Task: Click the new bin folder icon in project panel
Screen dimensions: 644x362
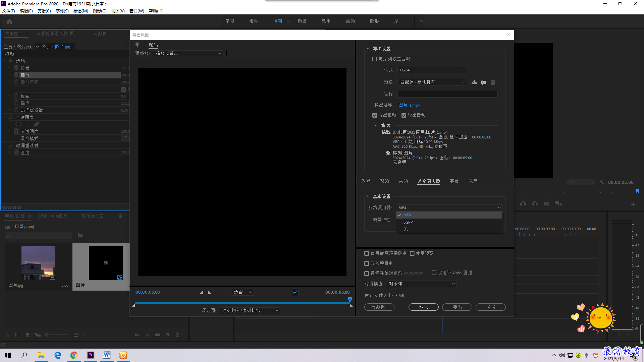Action: (x=157, y=335)
